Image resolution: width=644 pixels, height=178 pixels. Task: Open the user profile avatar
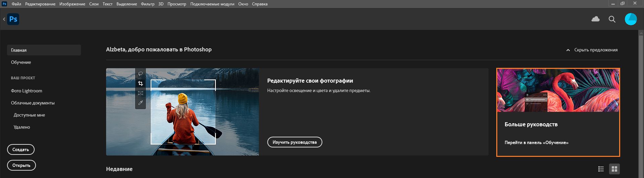point(631,19)
